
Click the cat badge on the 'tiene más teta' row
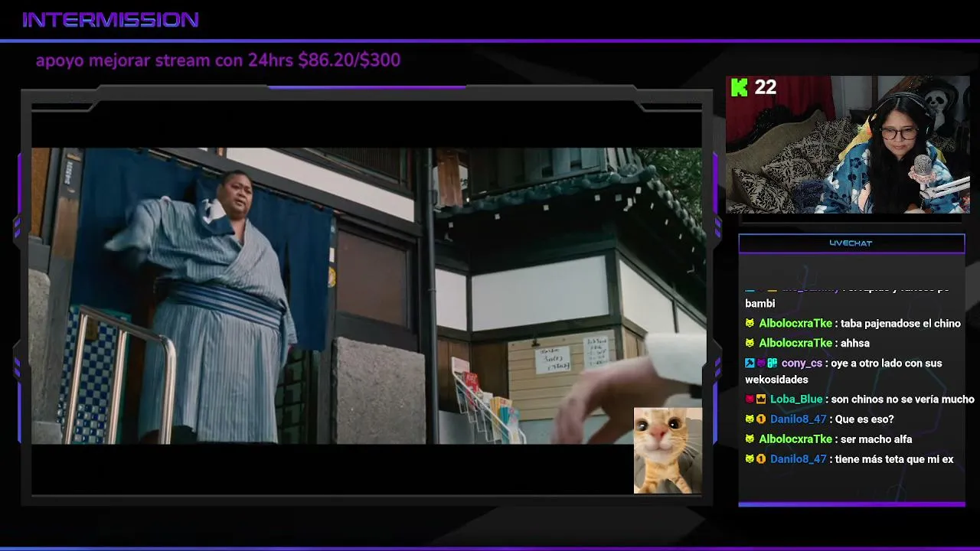(750, 459)
